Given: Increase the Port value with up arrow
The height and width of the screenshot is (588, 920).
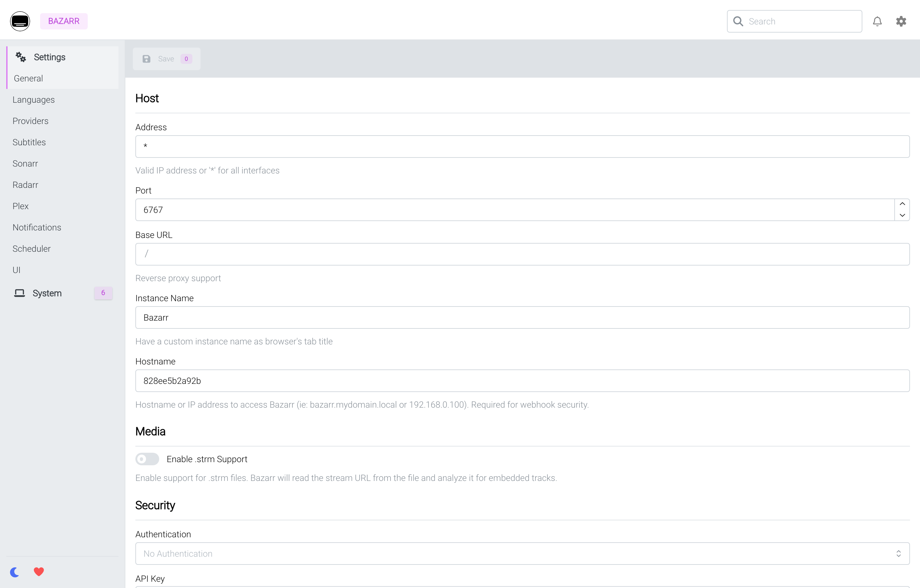Looking at the screenshot, I should [902, 204].
